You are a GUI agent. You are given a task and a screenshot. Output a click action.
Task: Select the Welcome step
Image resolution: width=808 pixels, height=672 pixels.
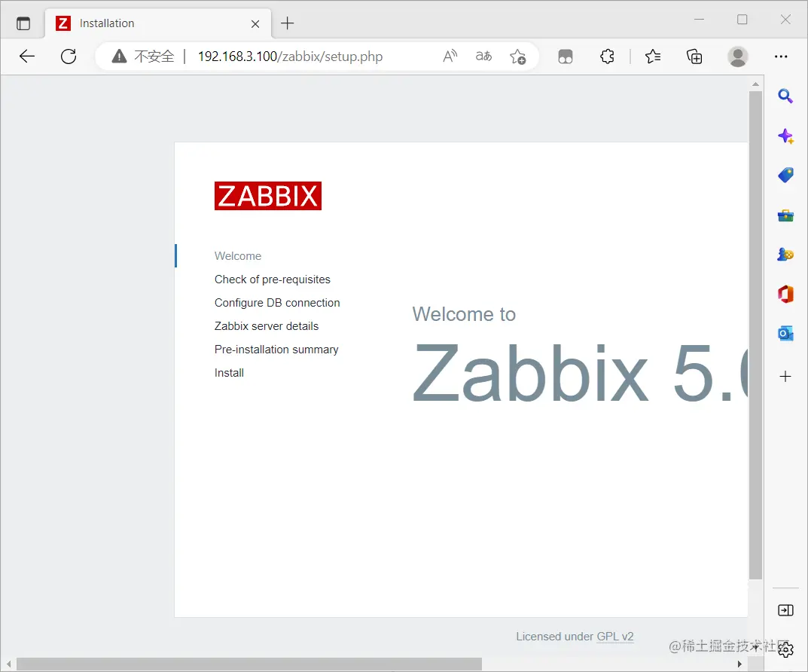237,256
